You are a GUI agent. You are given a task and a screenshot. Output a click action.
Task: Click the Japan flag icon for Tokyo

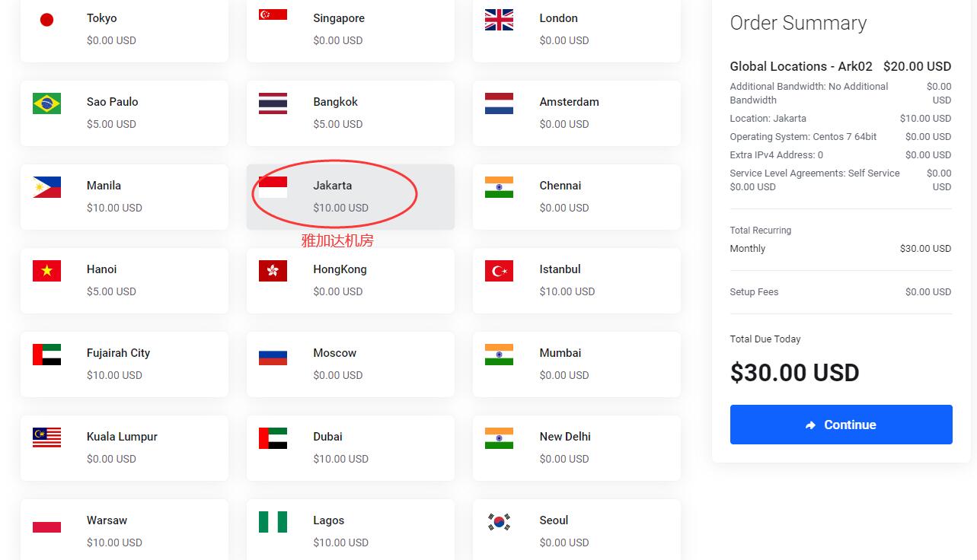(46, 20)
